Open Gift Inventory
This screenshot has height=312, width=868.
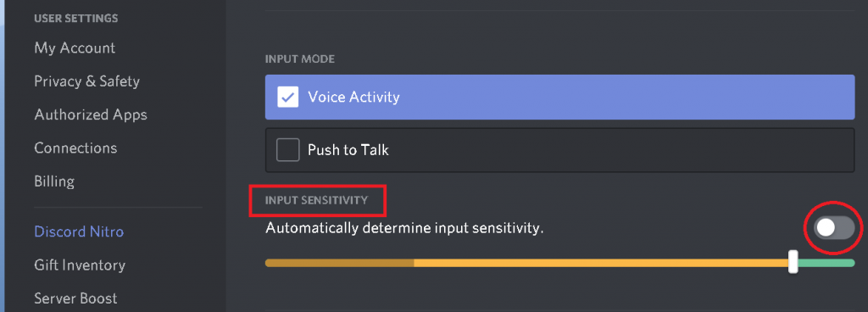(80, 265)
